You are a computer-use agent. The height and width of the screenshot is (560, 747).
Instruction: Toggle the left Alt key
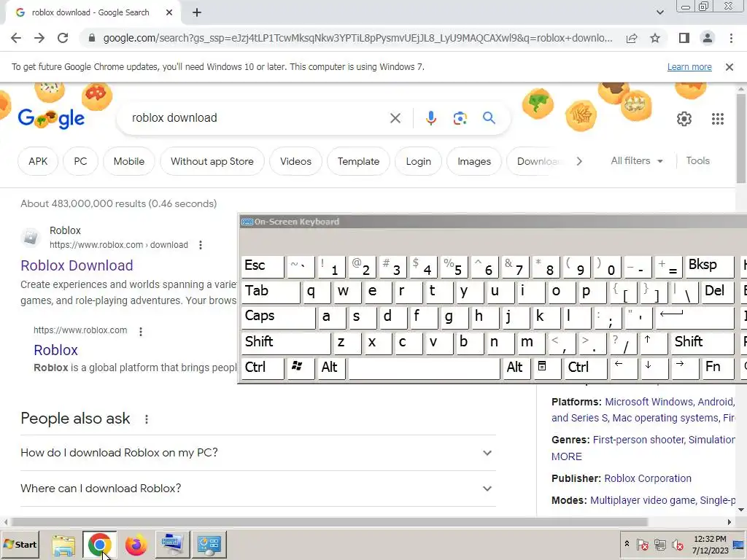click(333, 367)
